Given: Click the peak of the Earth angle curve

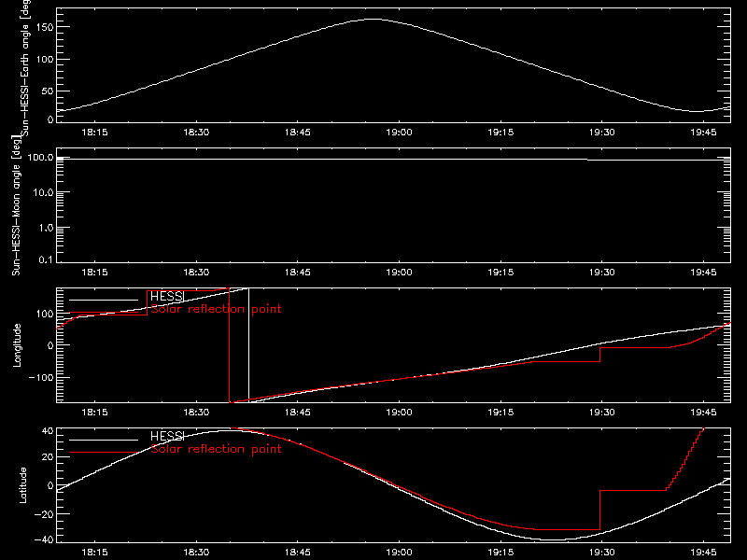Looking at the screenshot, I should (x=373, y=19).
